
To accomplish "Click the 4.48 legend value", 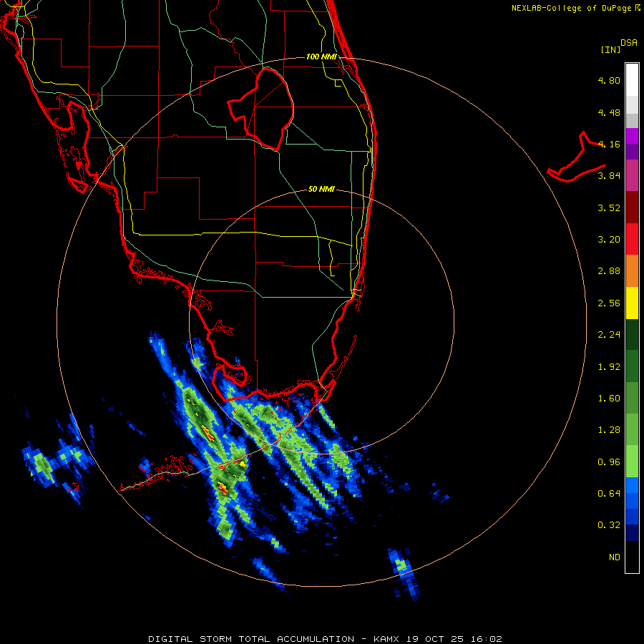I will [x=609, y=112].
